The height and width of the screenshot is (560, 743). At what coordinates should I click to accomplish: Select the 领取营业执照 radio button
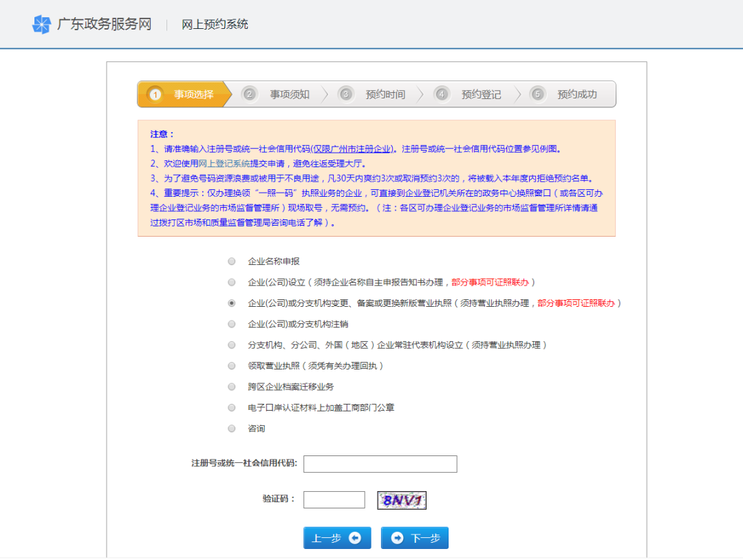click(232, 366)
